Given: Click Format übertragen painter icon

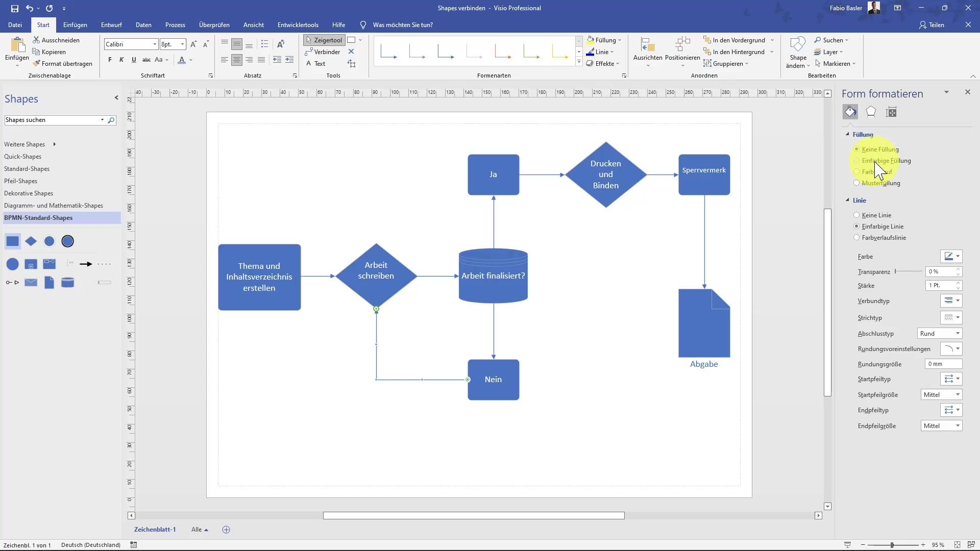Looking at the screenshot, I should [62, 64].
